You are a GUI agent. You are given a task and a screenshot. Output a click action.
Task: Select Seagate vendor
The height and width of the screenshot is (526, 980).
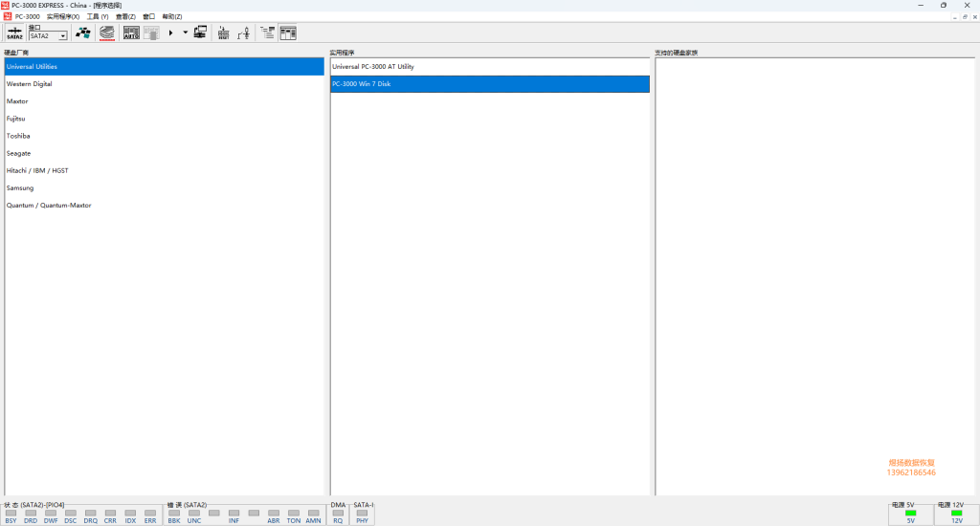pos(165,153)
